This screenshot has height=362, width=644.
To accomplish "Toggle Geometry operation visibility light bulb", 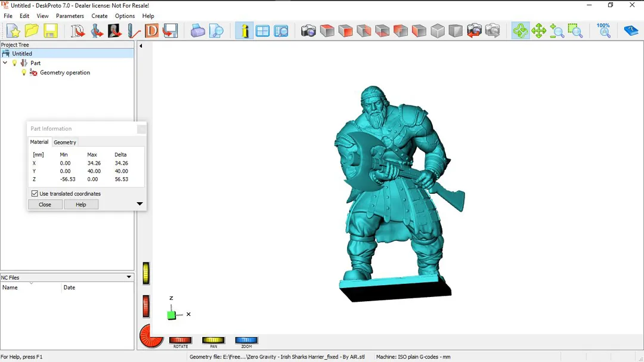I will click(x=24, y=72).
